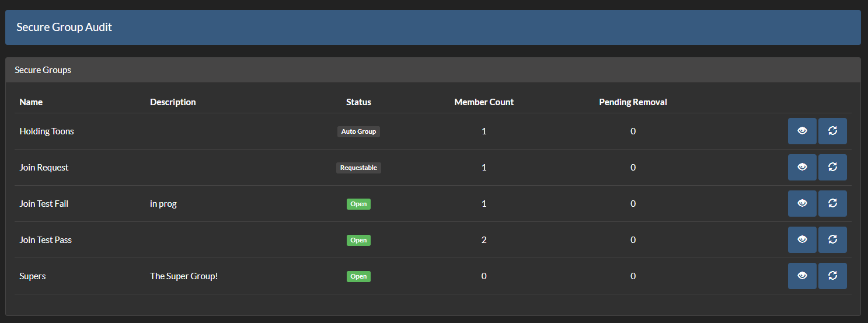Screen dimensions: 868x323
Task: Select the Secure Groups panel heading
Action: pyautogui.click(x=43, y=70)
